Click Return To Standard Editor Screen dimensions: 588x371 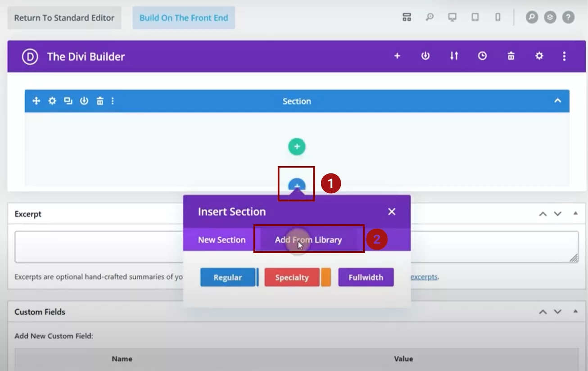[x=64, y=18]
